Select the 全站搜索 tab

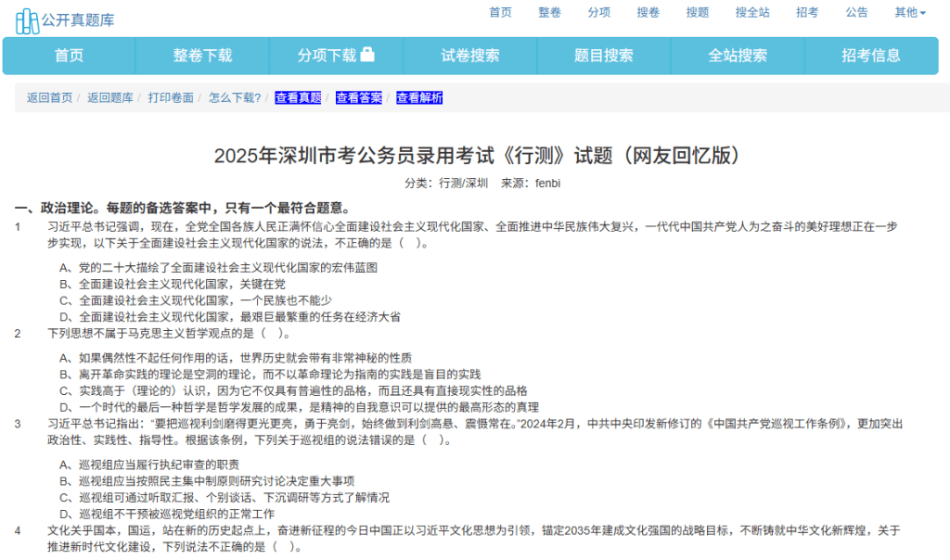pos(738,56)
